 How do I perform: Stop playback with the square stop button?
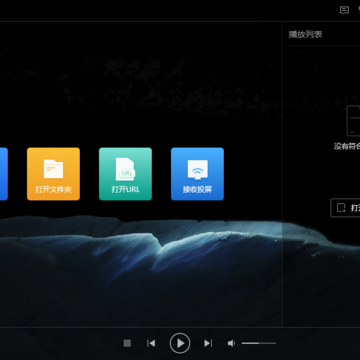tap(127, 343)
